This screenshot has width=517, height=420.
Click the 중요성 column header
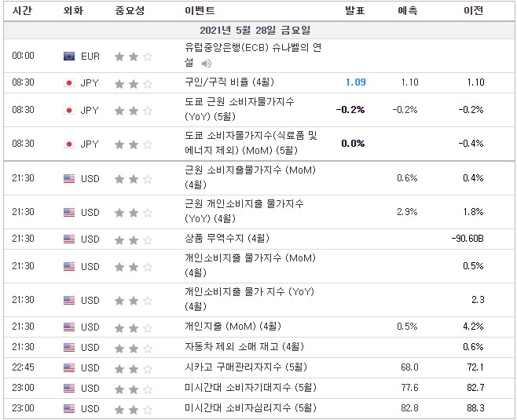[x=130, y=11]
